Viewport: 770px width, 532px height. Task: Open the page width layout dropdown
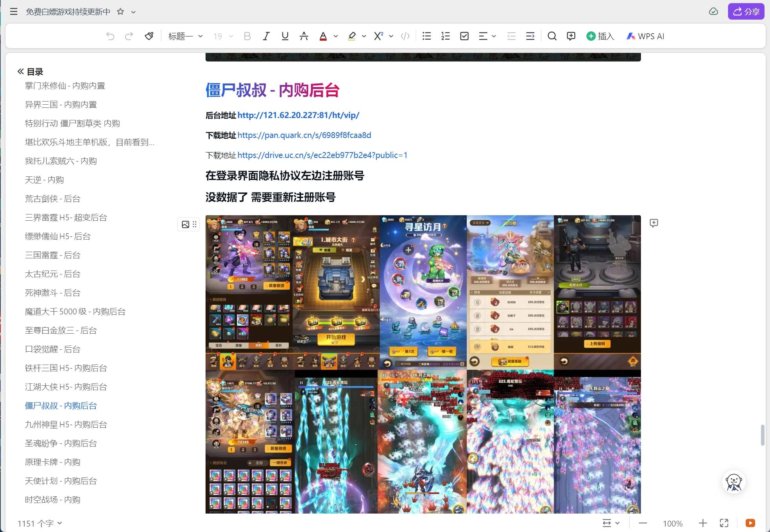click(x=611, y=523)
